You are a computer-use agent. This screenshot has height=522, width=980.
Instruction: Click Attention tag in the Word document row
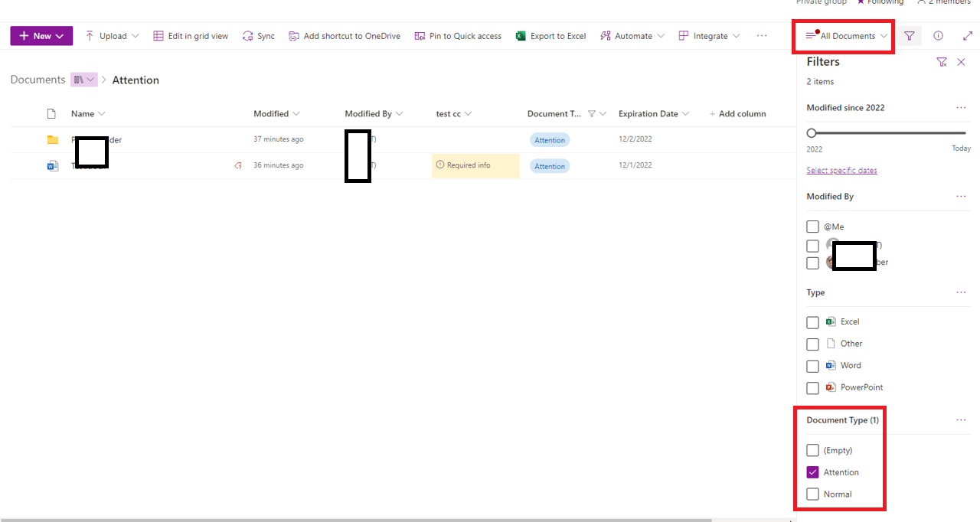tap(550, 166)
